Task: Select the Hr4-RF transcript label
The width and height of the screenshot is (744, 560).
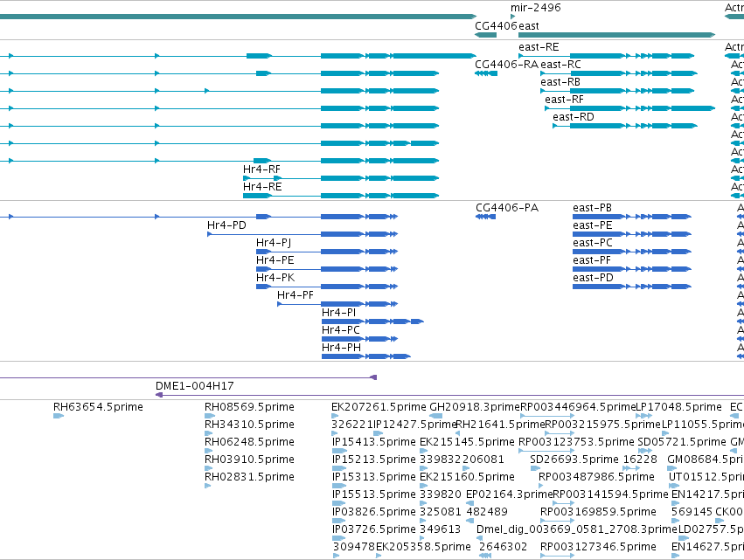Action: click(261, 169)
